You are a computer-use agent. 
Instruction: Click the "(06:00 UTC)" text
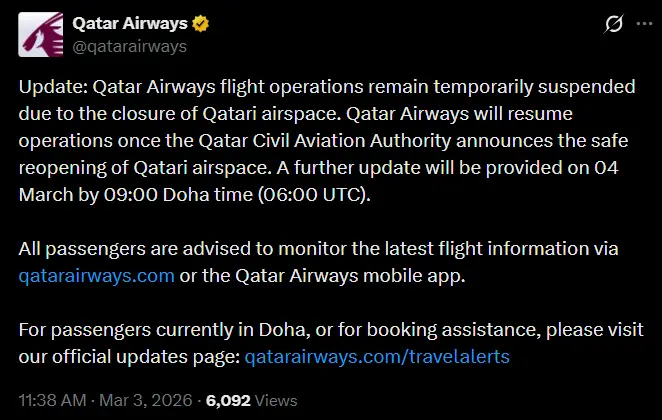[x=313, y=194]
